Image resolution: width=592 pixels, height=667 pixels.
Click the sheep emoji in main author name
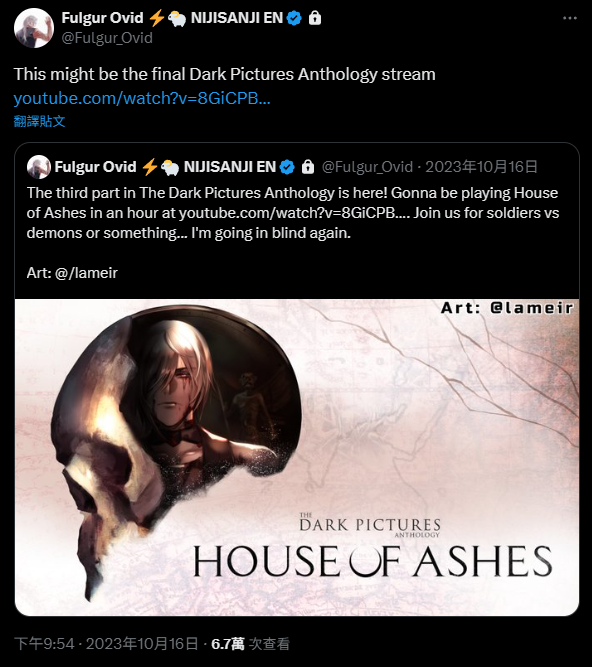coord(177,19)
